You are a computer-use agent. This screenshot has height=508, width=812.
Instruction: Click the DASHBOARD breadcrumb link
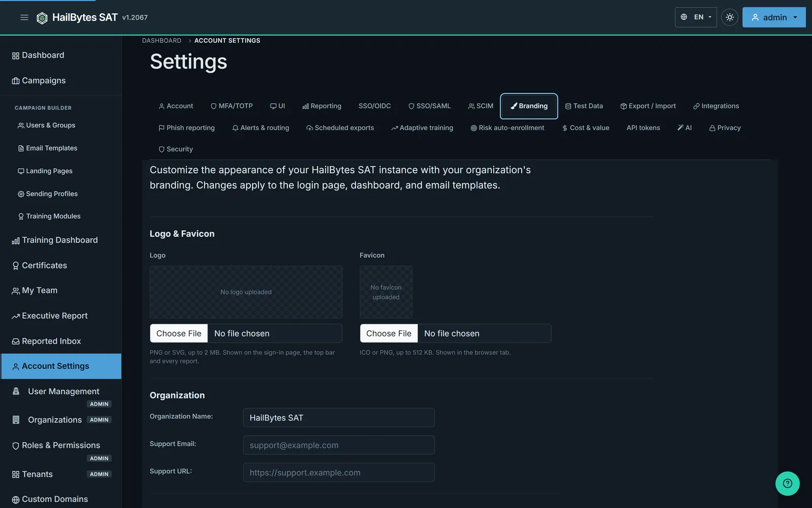pyautogui.click(x=161, y=41)
